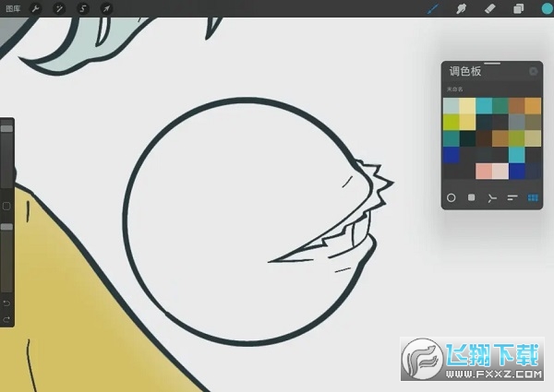The width and height of the screenshot is (554, 392).
Task: Redo the last undone stroke
Action: (6, 320)
